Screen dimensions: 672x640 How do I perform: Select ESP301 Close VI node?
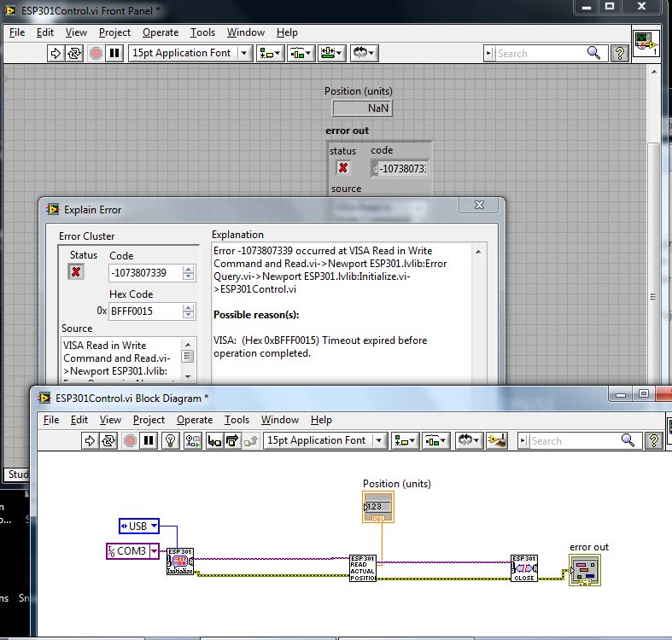pos(524,568)
